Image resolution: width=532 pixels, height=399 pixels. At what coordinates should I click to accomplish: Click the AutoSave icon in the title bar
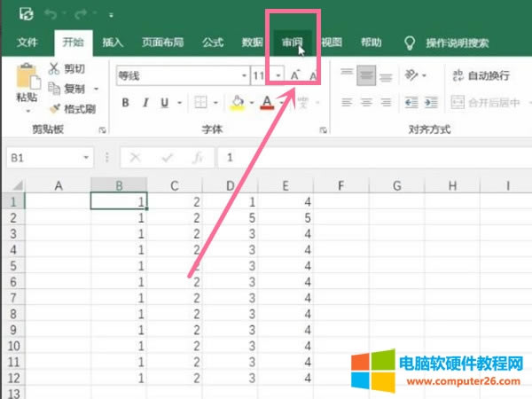[x=26, y=14]
